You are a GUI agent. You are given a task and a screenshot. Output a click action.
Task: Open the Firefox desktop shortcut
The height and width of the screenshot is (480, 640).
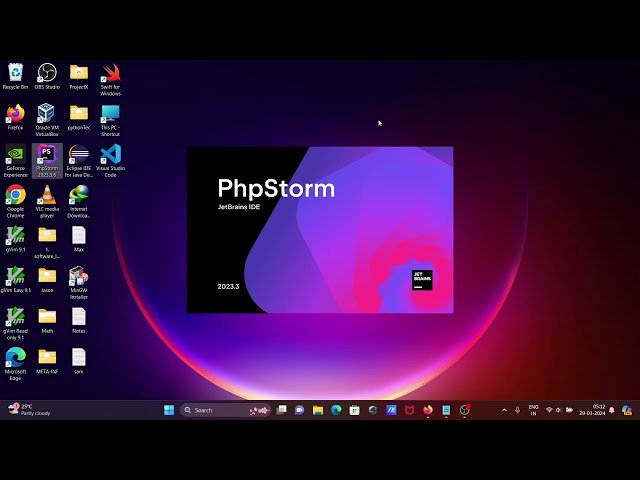16,117
